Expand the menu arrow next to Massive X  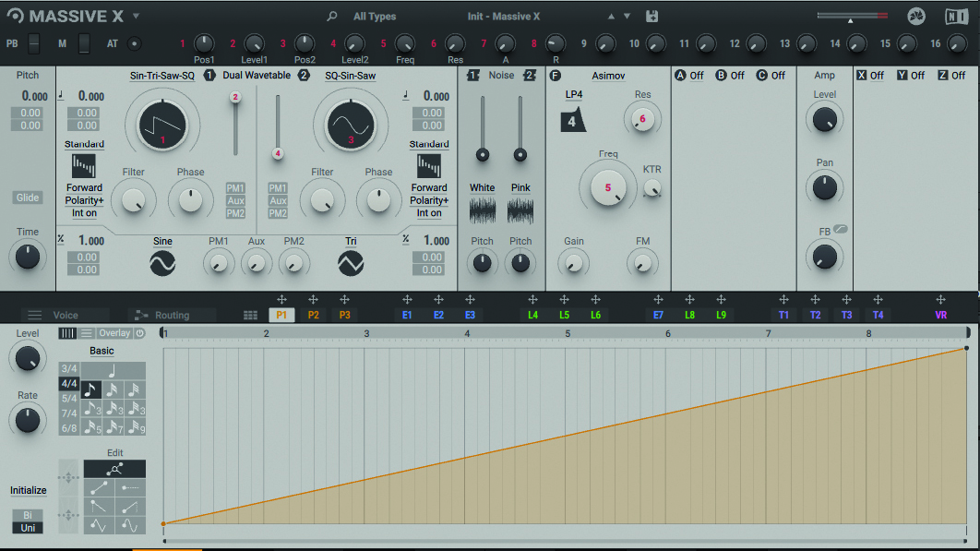[137, 17]
